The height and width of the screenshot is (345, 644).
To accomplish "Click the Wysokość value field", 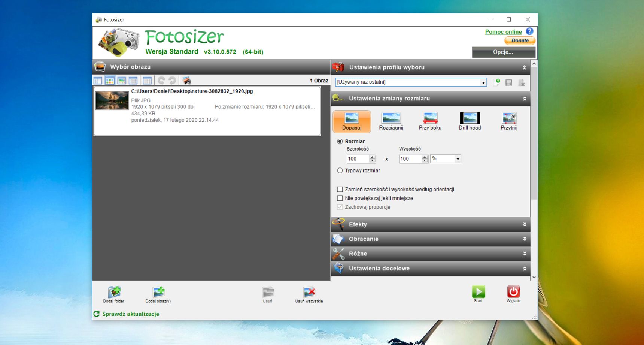I will (x=410, y=159).
